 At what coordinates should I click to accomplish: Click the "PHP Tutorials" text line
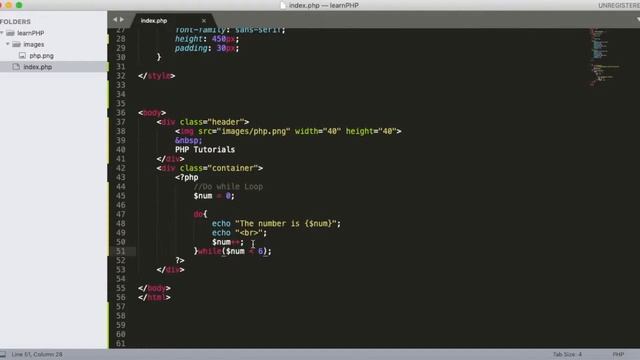[x=205, y=150]
